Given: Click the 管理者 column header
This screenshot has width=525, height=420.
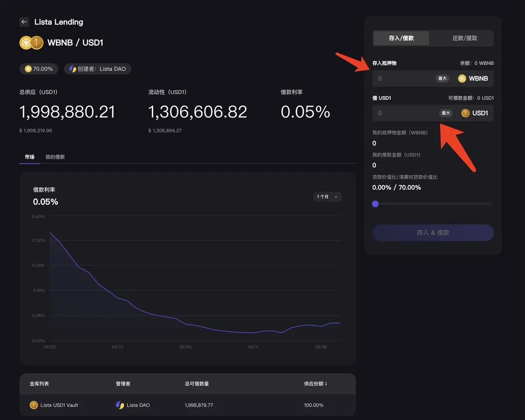Looking at the screenshot, I should (123, 384).
